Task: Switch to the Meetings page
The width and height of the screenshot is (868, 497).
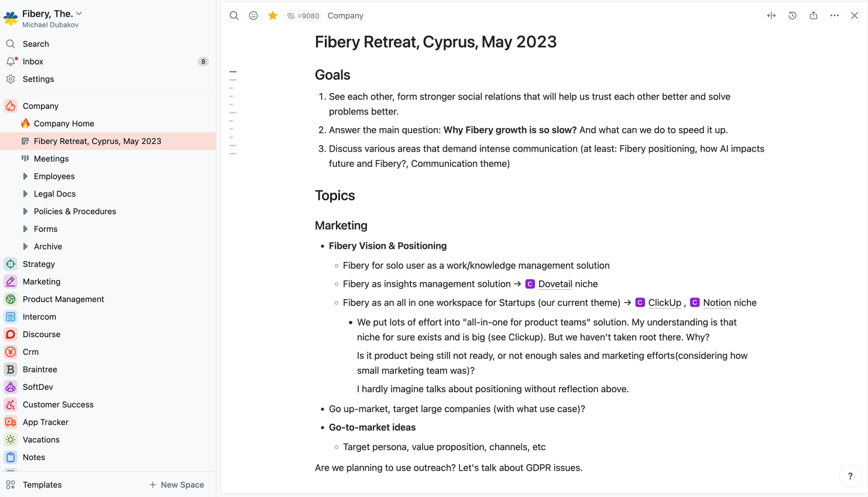Action: pos(53,159)
